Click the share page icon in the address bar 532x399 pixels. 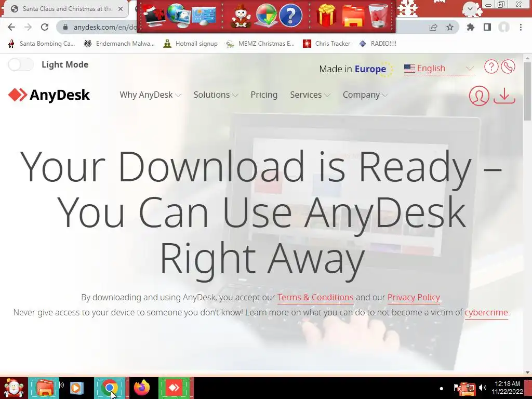coord(433,27)
